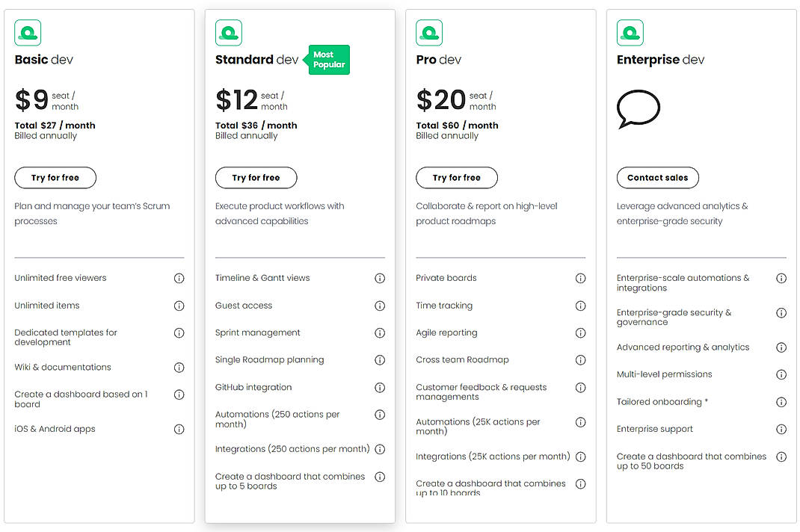This screenshot has height=532, width=800.
Task: Open info tooltip for Private boards
Action: [581, 278]
